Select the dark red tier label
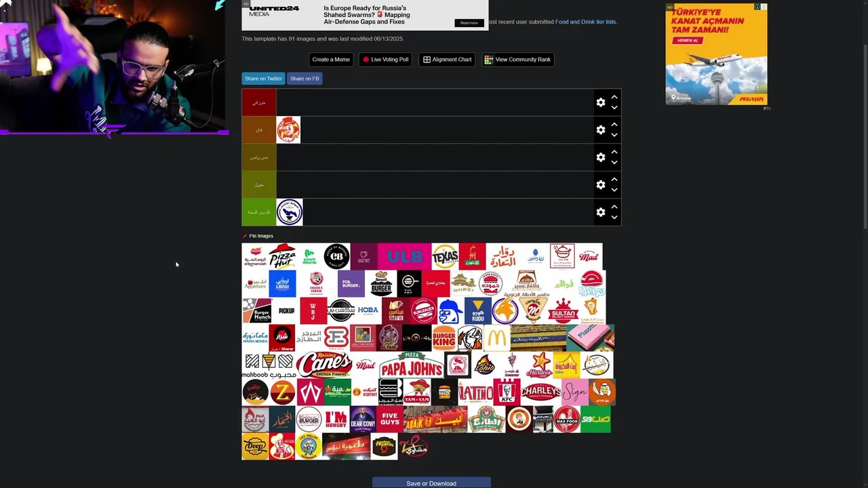This screenshot has width=868, height=488. point(259,102)
